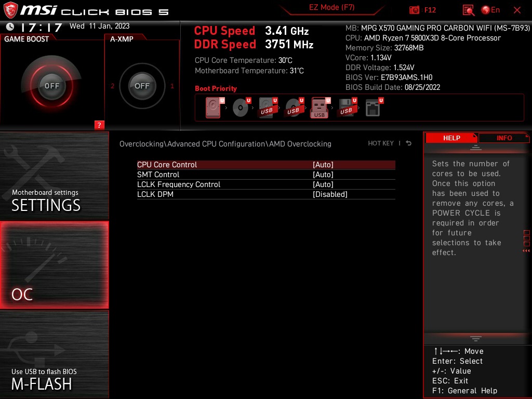Click the Memory Size 32768MB text

pyautogui.click(x=384, y=48)
